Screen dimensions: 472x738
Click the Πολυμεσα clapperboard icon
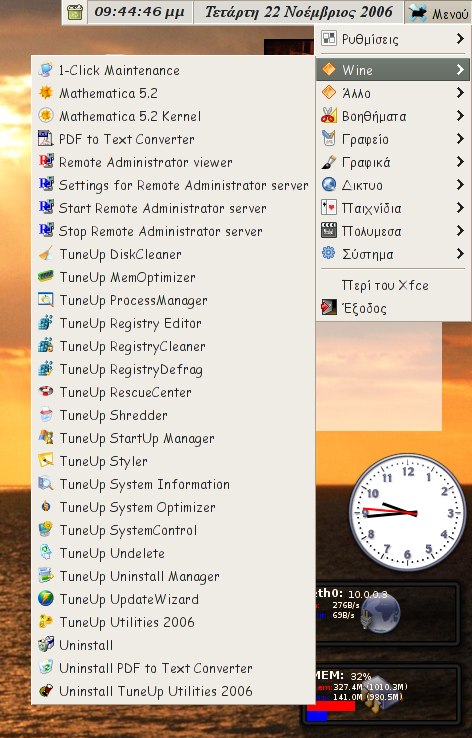click(x=328, y=231)
